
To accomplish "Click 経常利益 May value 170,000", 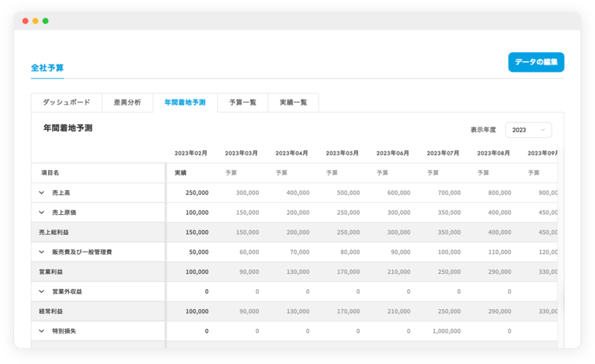I will tap(348, 311).
